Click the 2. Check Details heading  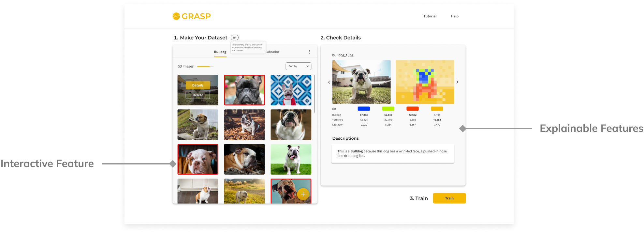click(341, 38)
